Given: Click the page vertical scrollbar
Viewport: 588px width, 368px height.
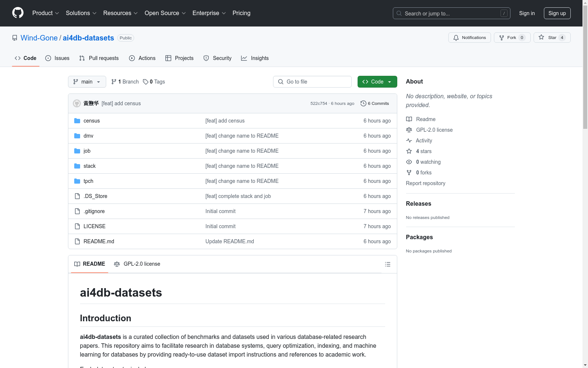Looking at the screenshot, I should [585, 184].
